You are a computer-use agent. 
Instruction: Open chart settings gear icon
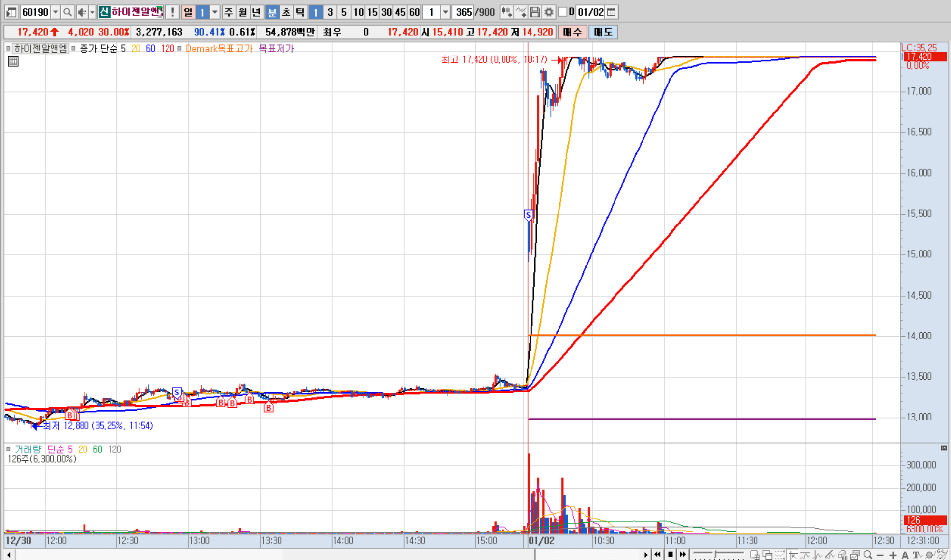coord(549,12)
